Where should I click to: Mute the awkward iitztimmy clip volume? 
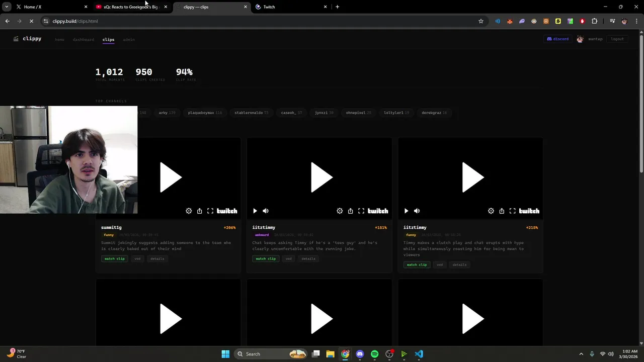click(266, 211)
